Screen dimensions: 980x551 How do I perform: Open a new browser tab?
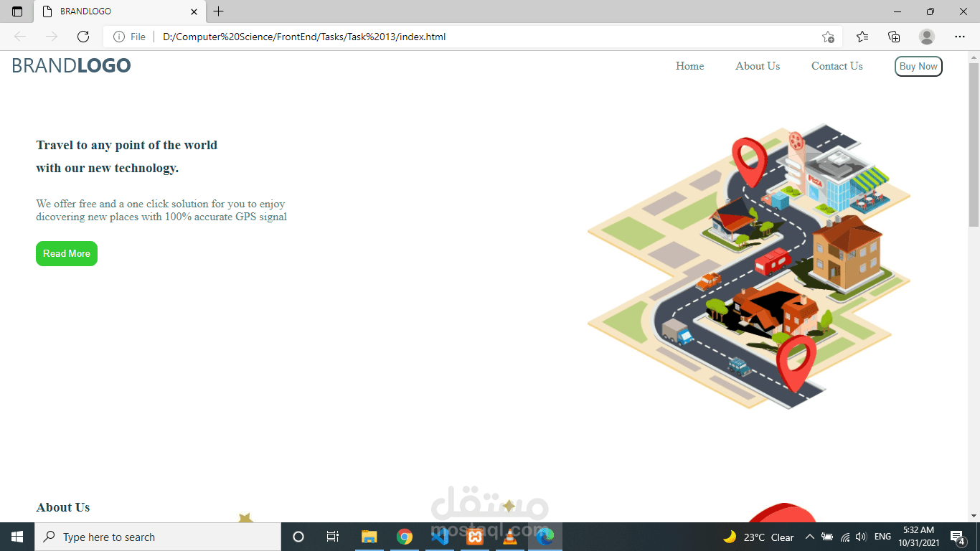[219, 11]
